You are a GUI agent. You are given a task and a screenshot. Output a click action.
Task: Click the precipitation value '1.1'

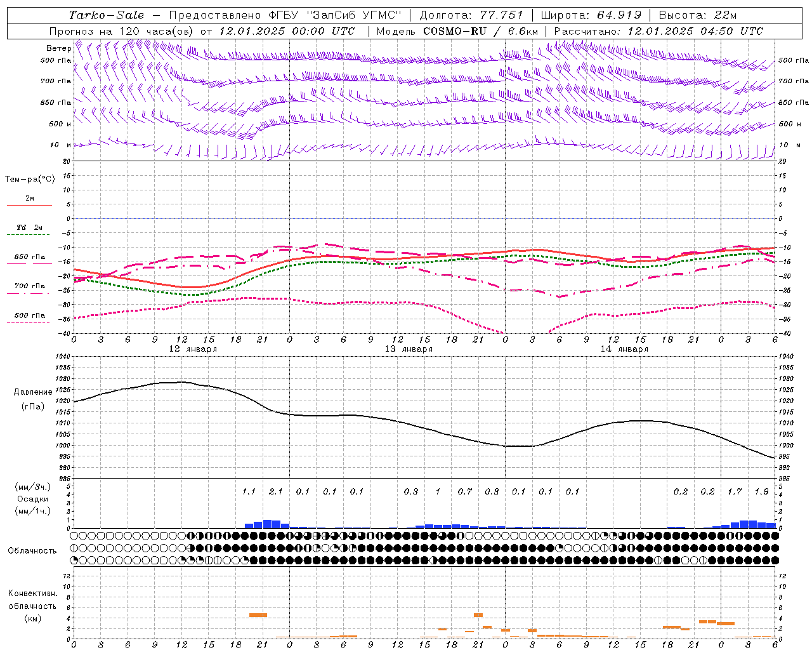(249, 491)
